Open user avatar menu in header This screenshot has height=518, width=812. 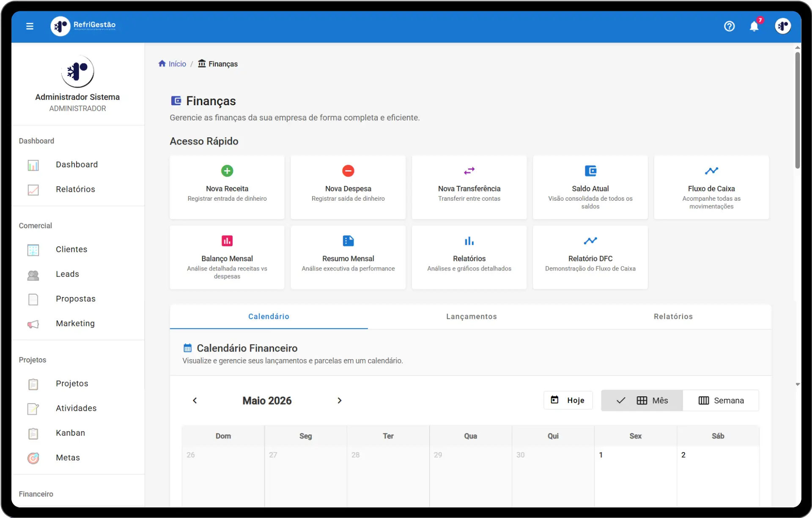point(782,26)
